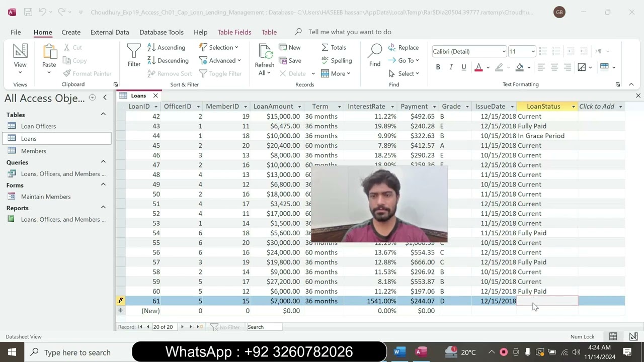The width and height of the screenshot is (644, 362).
Task: Open LoanStatus column filter arrow
Action: pyautogui.click(x=573, y=107)
